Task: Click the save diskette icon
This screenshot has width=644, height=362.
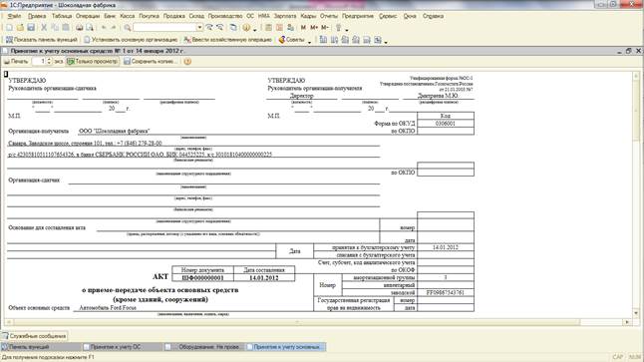Action: 31,28
